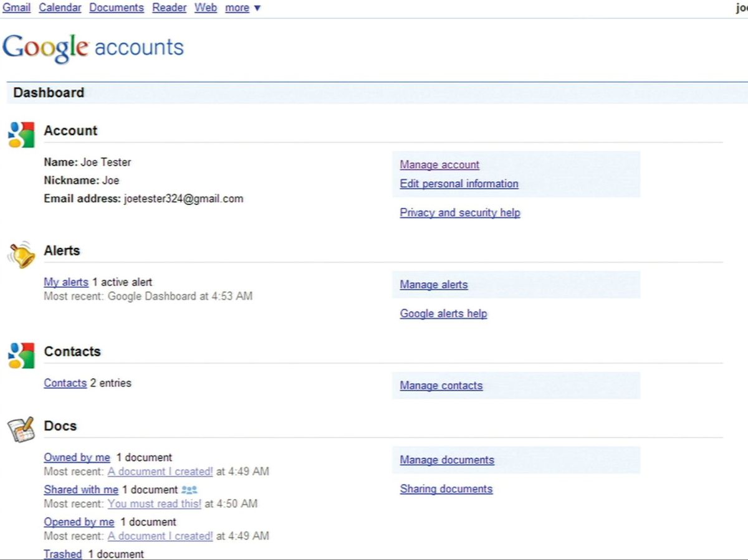This screenshot has height=560, width=748.
Task: Click the Docs notepad icon
Action: (x=21, y=430)
